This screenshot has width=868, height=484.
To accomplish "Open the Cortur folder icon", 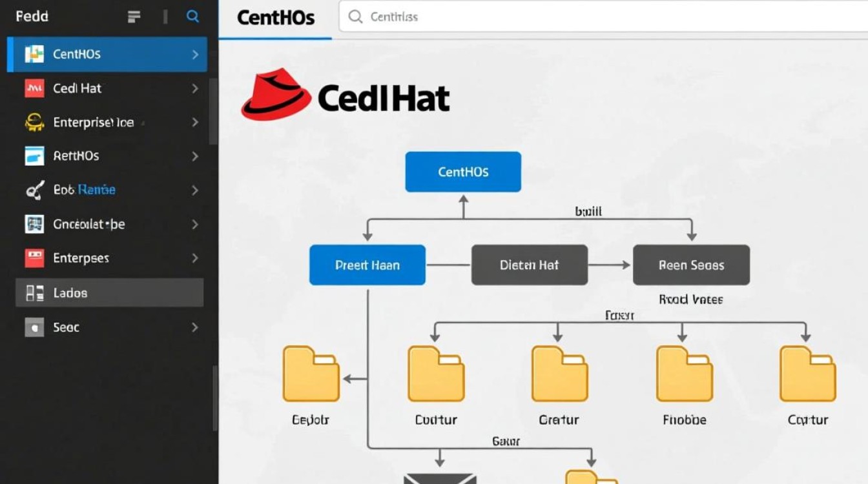I will (x=808, y=374).
